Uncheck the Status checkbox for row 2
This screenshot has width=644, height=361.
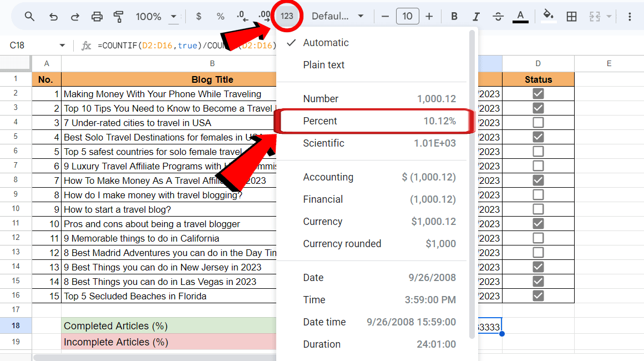pyautogui.click(x=537, y=93)
